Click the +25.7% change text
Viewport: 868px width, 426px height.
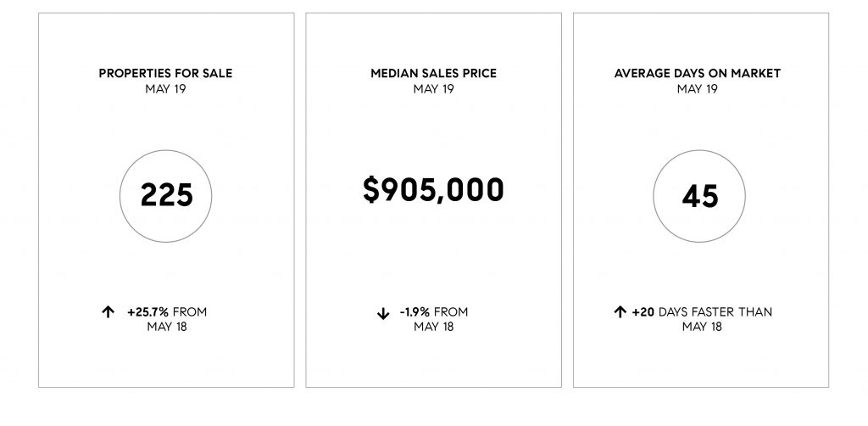click(147, 312)
